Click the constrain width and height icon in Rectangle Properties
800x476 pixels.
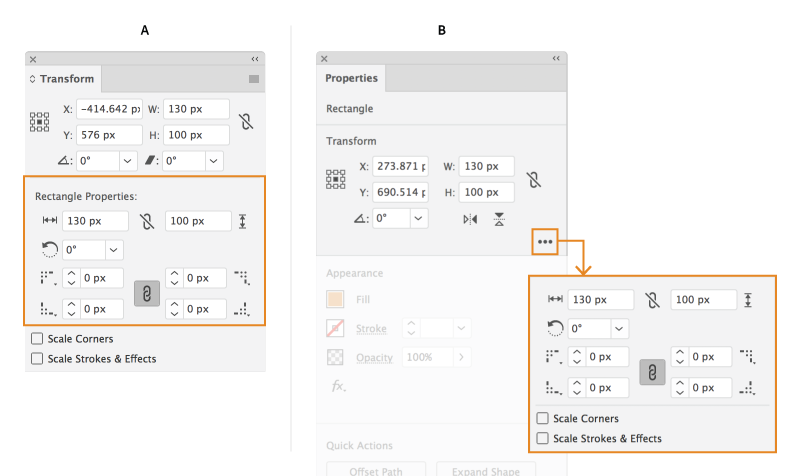click(x=147, y=221)
